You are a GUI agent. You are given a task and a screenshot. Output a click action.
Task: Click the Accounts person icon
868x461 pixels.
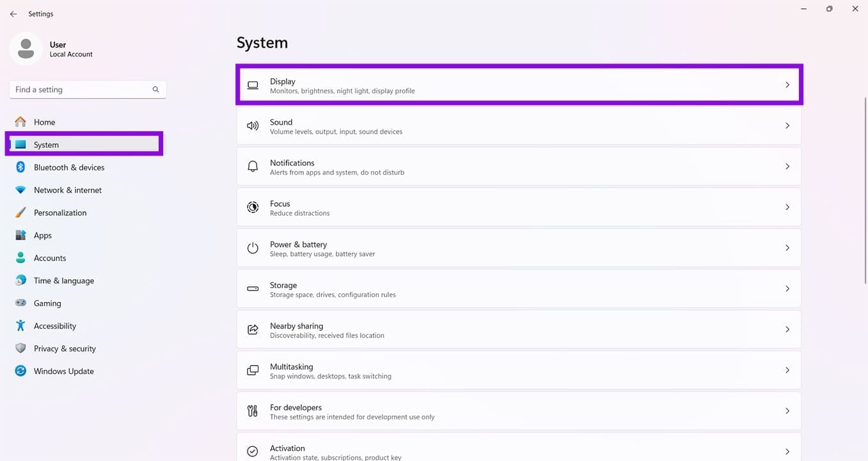pyautogui.click(x=20, y=258)
